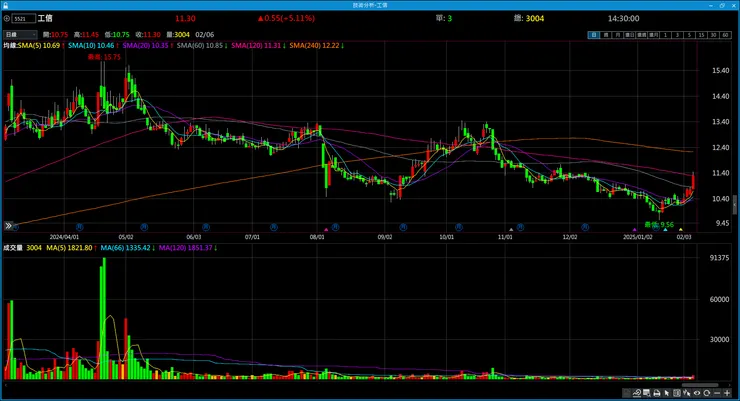This screenshot has height=401, width=740.
Task: Toggle the 30-minute timeframe button
Action: [x=714, y=35]
